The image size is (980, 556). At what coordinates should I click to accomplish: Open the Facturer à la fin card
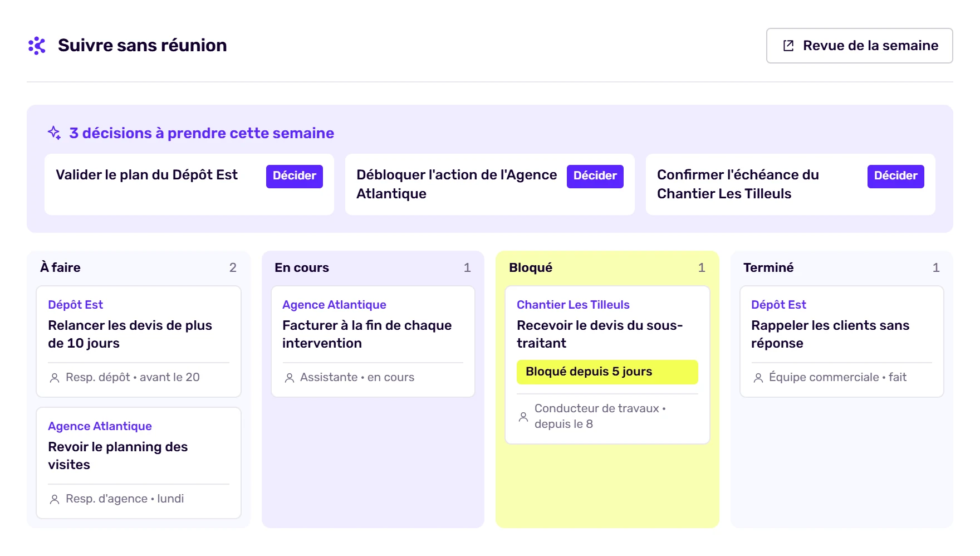pyautogui.click(x=373, y=342)
